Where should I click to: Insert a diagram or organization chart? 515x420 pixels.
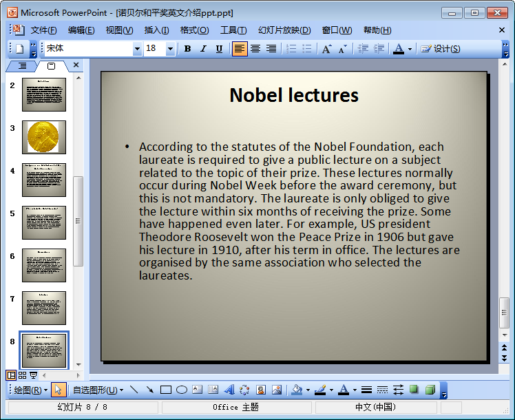(x=244, y=390)
